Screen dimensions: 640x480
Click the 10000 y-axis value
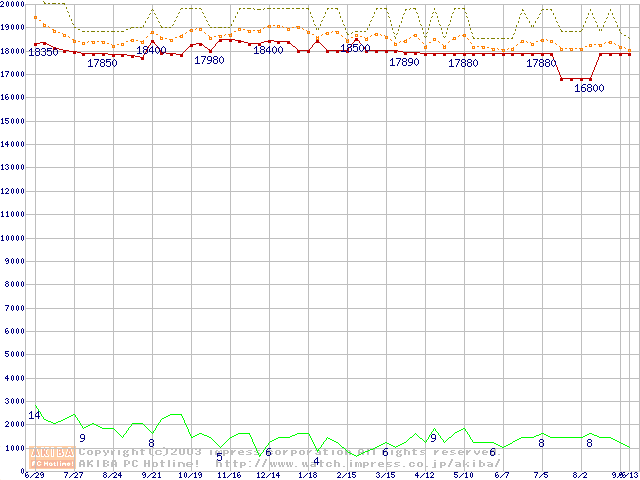click(11, 238)
